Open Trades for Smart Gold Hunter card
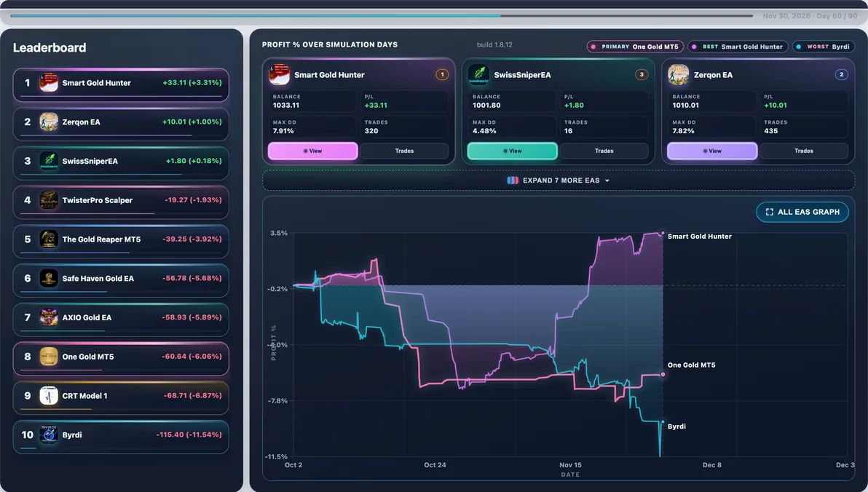Screen dimensions: 868x492 (405, 151)
